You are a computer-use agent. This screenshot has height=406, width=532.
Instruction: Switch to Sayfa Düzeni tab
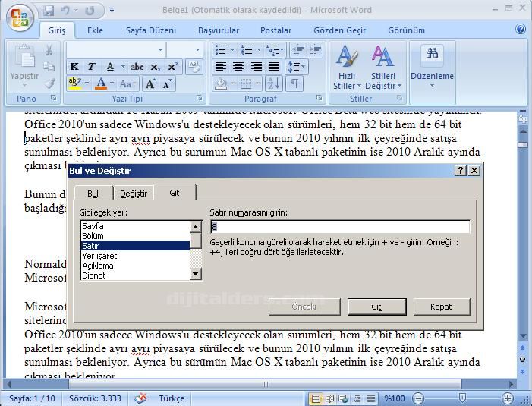(151, 30)
